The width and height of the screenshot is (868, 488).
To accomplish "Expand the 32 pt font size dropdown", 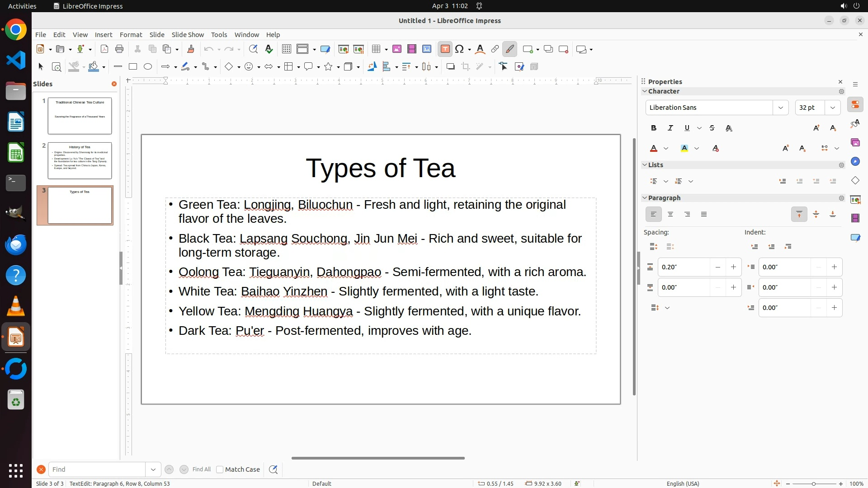I will [833, 108].
